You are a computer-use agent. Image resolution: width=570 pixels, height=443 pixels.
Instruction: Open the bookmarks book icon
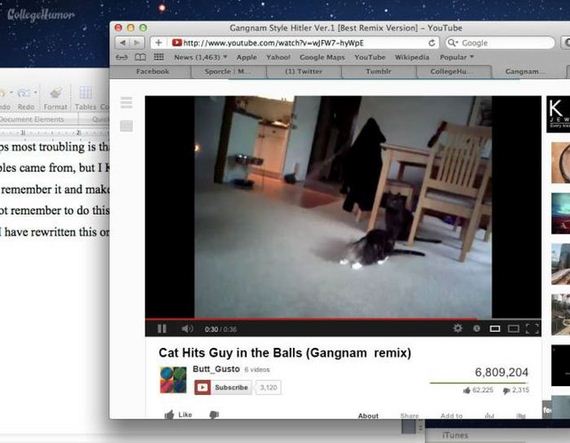click(x=140, y=57)
